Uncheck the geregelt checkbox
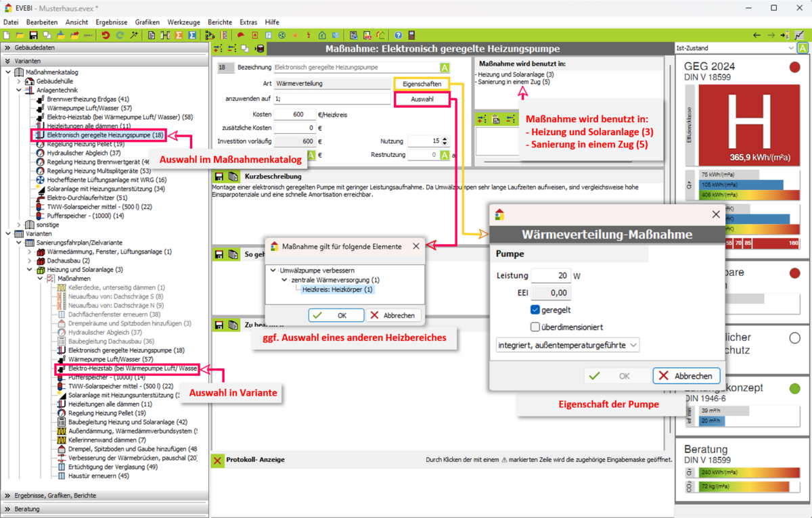 [x=535, y=310]
